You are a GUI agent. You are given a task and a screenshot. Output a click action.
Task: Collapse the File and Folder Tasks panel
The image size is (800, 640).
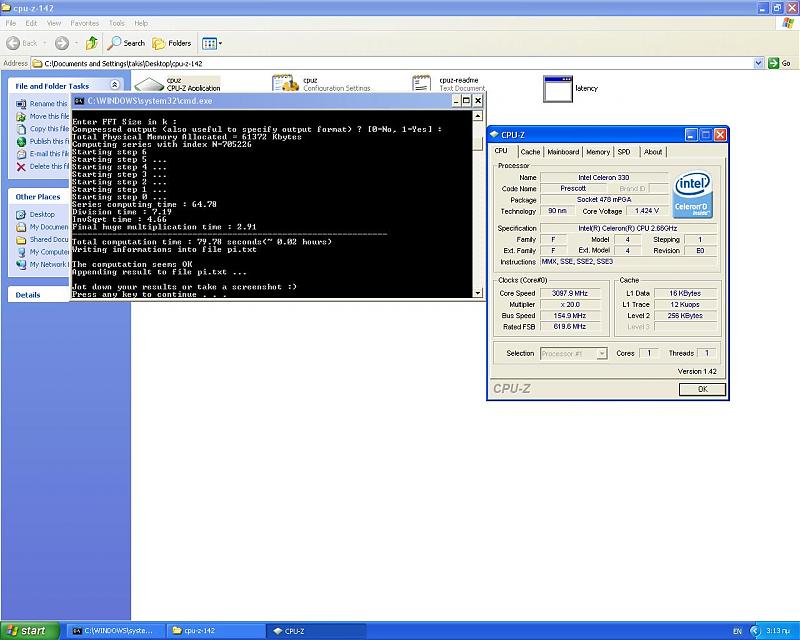[115, 85]
